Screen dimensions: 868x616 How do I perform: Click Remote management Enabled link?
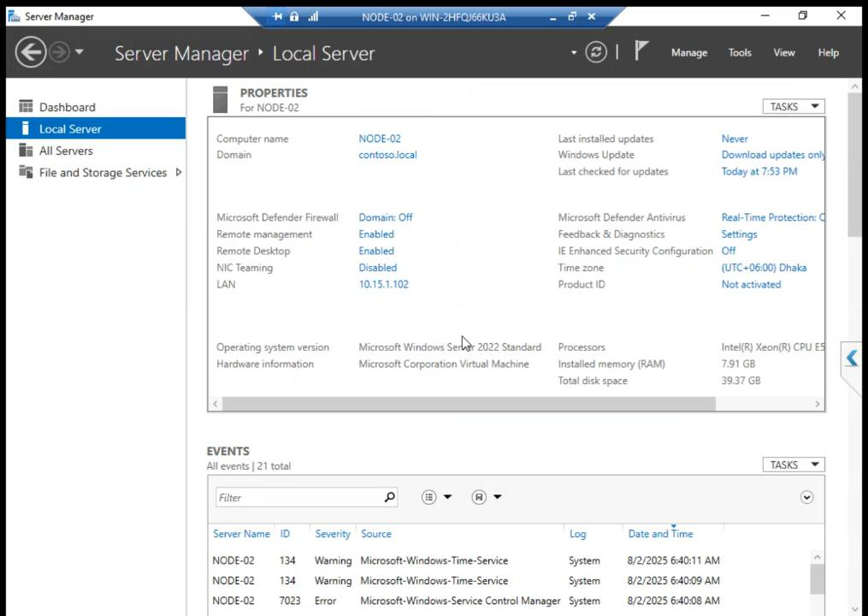[x=376, y=234]
